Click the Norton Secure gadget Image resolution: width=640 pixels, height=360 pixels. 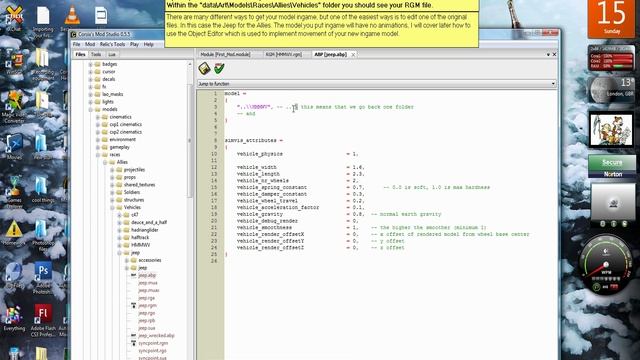[611, 167]
